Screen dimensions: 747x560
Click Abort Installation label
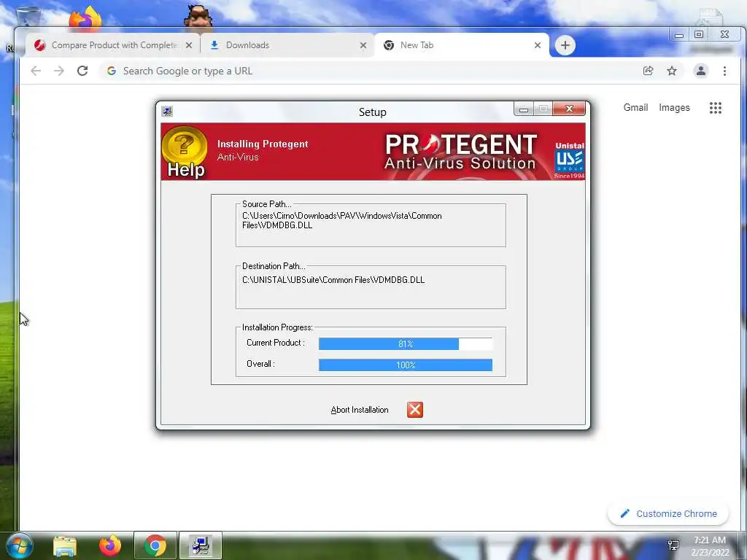coord(359,410)
